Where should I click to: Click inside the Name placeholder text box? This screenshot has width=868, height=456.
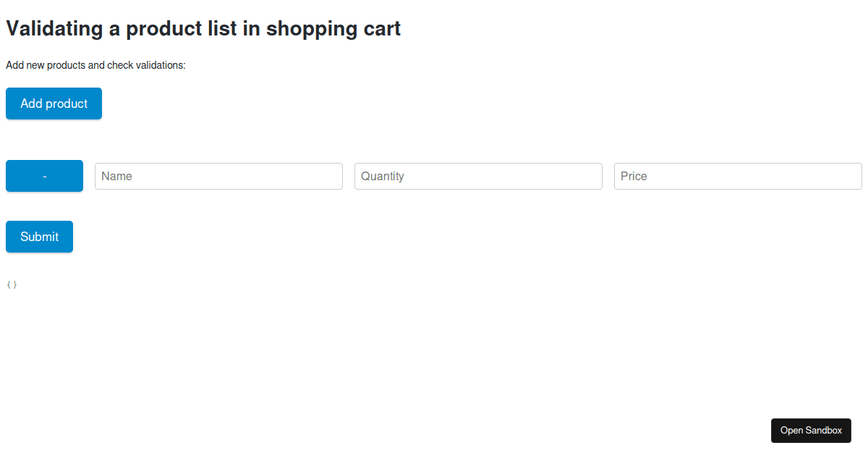pos(217,176)
